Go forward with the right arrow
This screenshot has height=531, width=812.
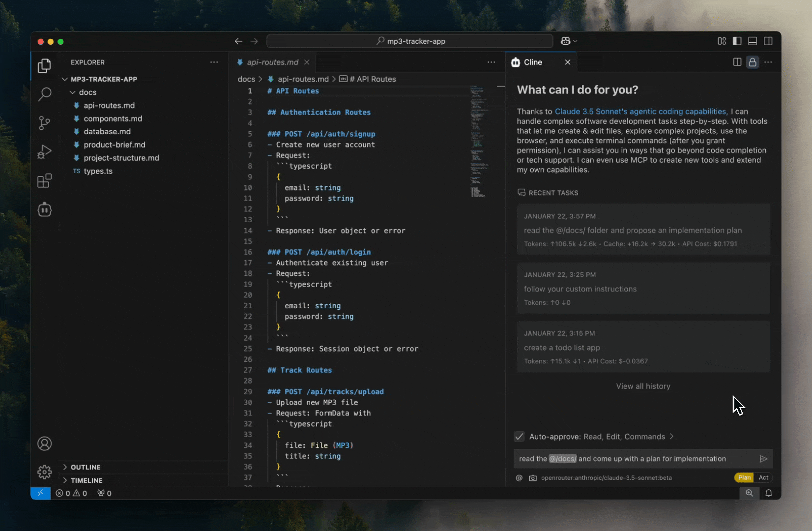(254, 41)
